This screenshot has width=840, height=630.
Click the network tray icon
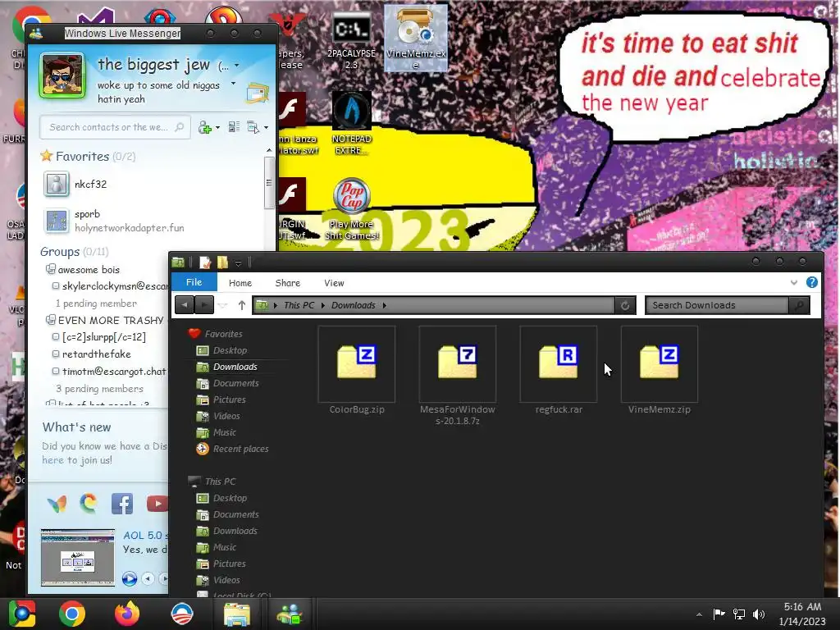tap(739, 614)
